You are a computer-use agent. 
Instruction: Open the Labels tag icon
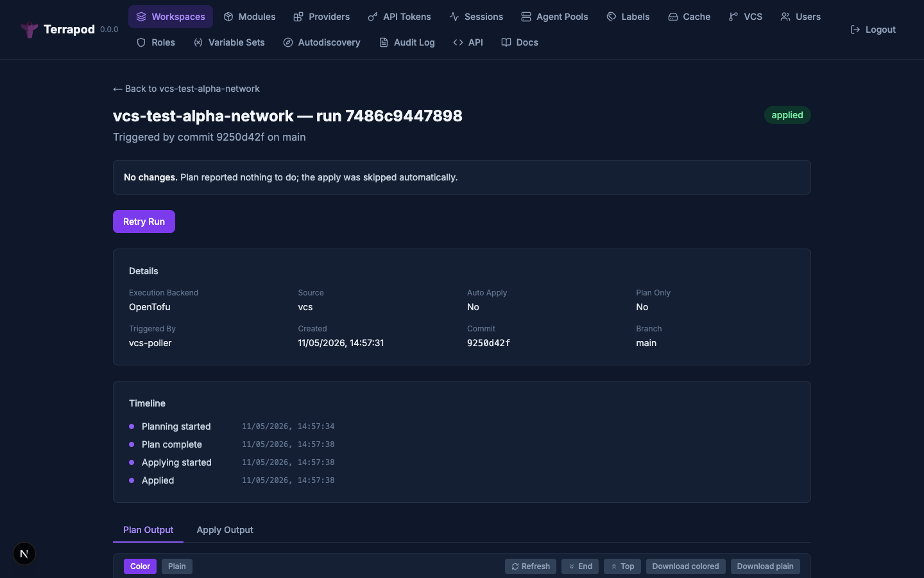(x=612, y=17)
